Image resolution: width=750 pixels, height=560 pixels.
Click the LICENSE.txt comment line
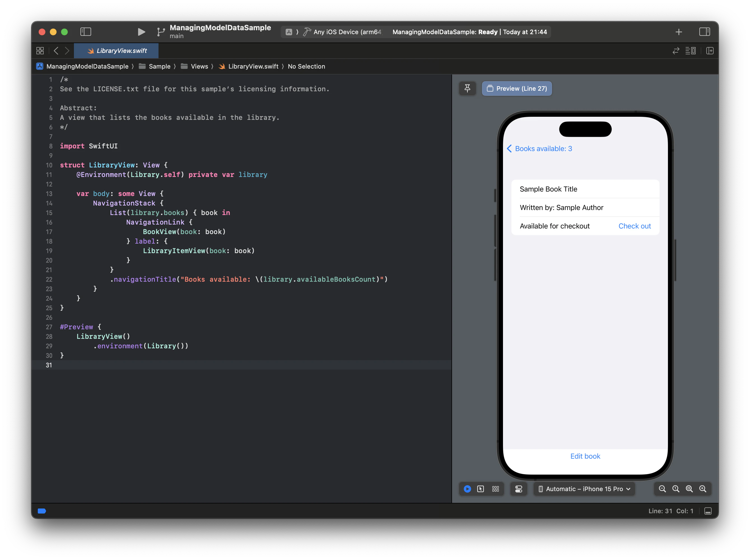click(195, 89)
